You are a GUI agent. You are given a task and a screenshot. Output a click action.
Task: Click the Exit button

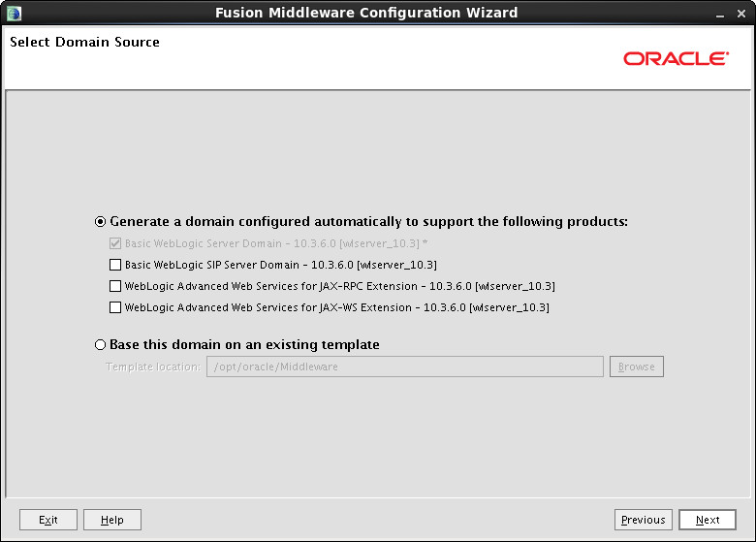pyautogui.click(x=48, y=520)
